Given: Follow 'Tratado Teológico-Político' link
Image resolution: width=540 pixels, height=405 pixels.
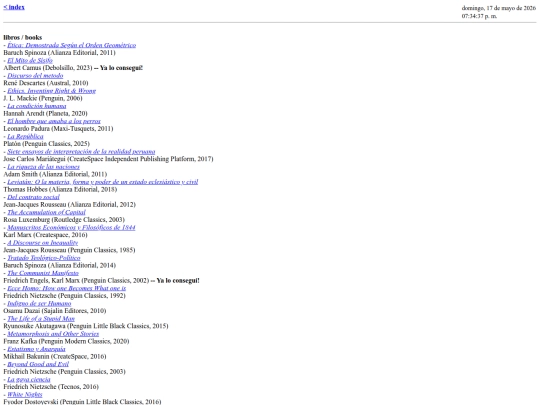Looking at the screenshot, I should [x=44, y=258].
